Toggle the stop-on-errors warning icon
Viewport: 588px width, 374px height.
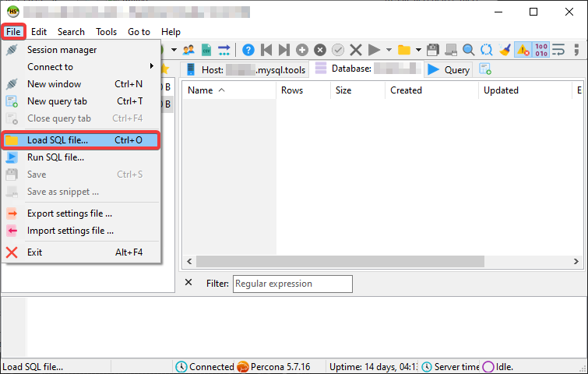coord(523,50)
